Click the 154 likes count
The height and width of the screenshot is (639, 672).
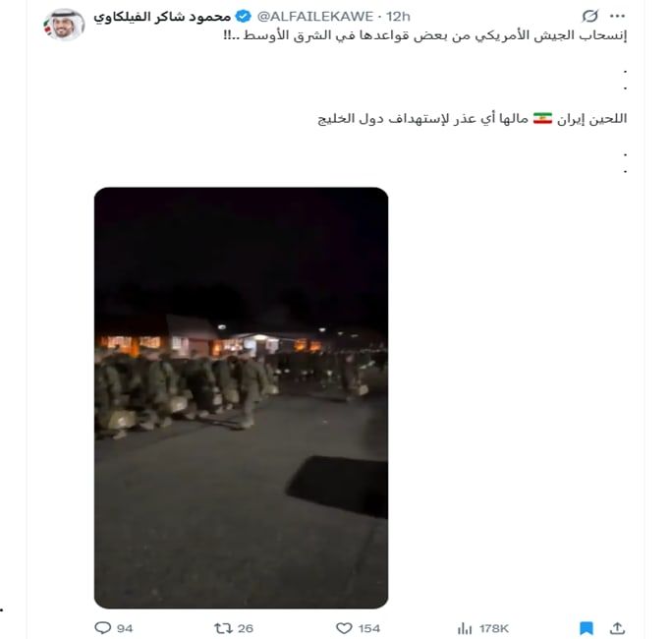point(369,629)
